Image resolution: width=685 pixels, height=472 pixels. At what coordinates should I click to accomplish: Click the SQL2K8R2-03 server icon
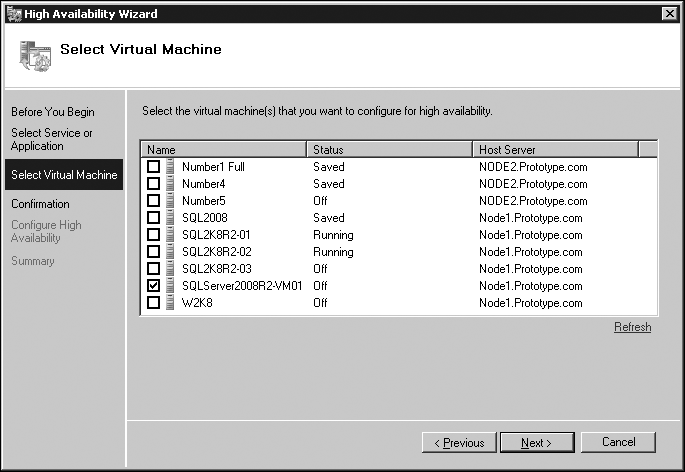pos(170,269)
